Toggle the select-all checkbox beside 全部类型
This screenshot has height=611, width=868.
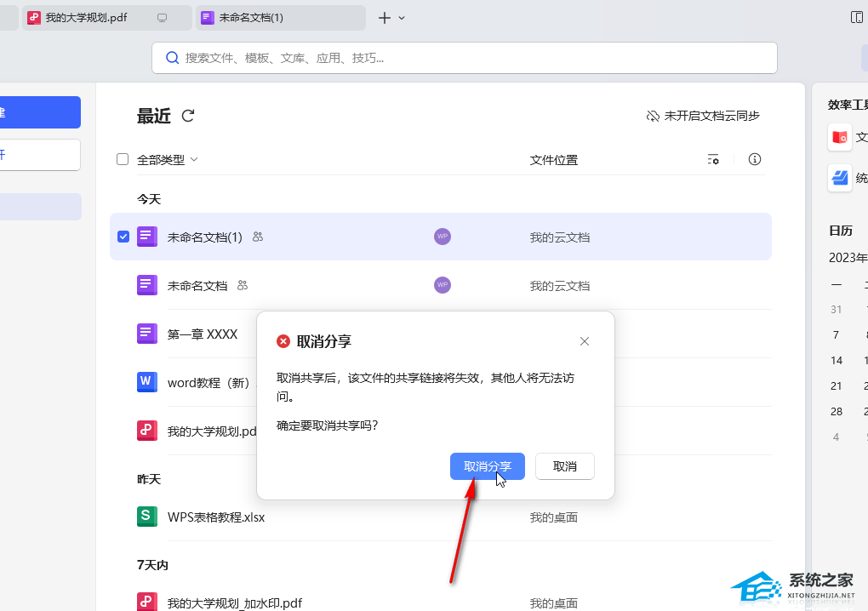[x=123, y=159]
